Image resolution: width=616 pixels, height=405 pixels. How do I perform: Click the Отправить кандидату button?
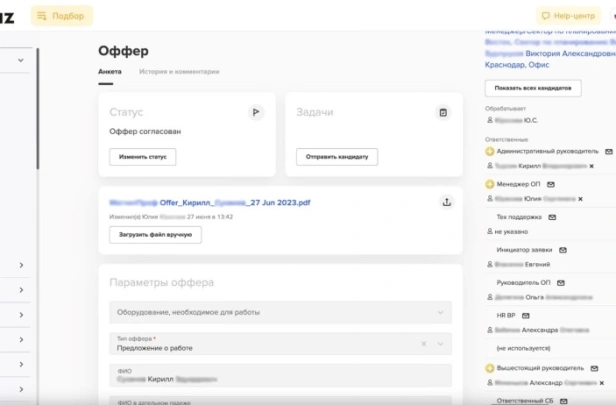click(337, 157)
